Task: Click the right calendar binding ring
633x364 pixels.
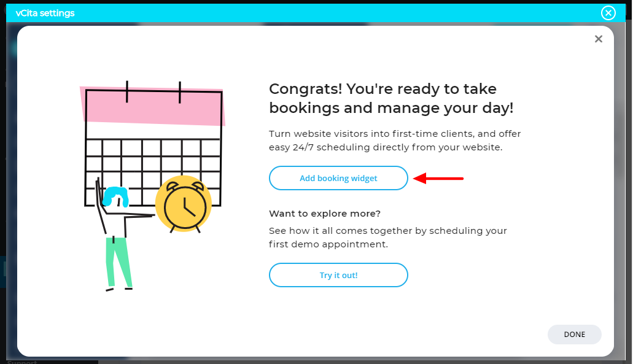Action: coord(179,92)
